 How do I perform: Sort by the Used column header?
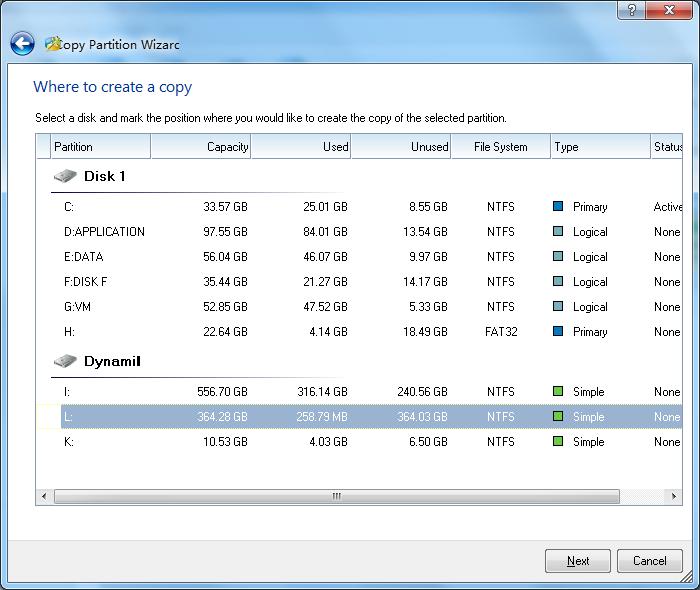pyautogui.click(x=301, y=146)
